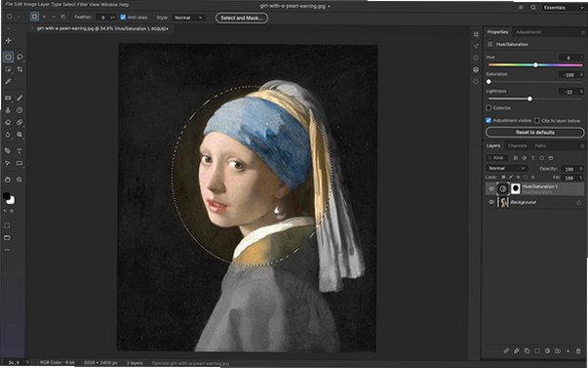Enable the Colorize checkbox

489,107
